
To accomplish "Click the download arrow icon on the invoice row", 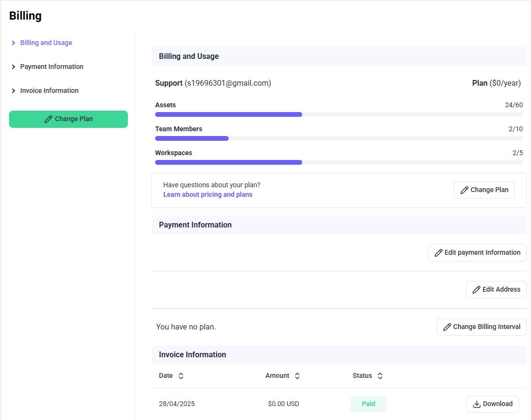I will click(476, 404).
